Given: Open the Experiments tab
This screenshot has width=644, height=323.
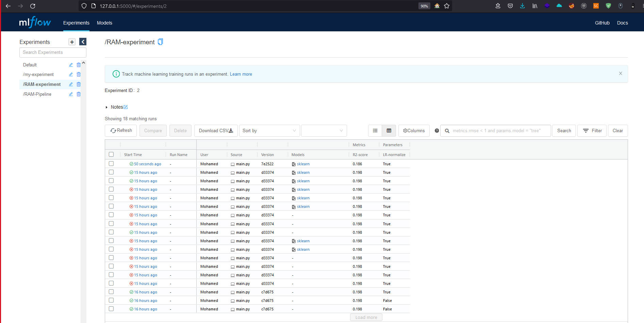Looking at the screenshot, I should tap(76, 23).
